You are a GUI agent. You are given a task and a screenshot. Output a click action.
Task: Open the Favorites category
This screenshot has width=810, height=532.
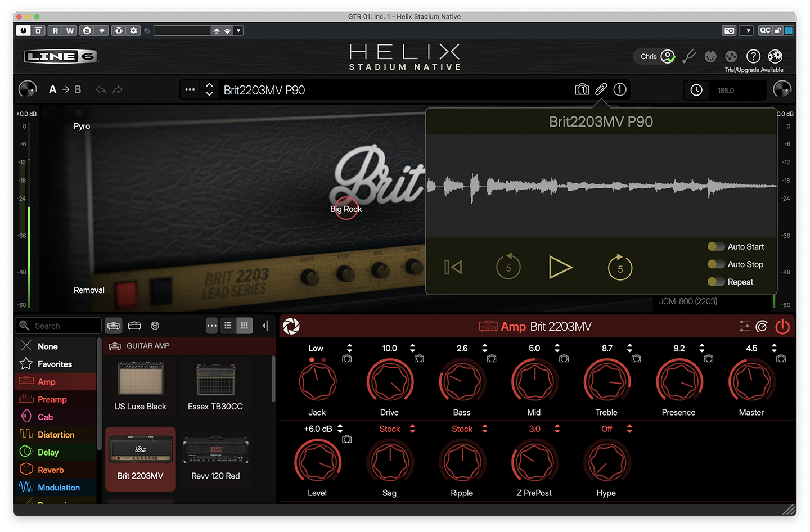[x=56, y=364]
